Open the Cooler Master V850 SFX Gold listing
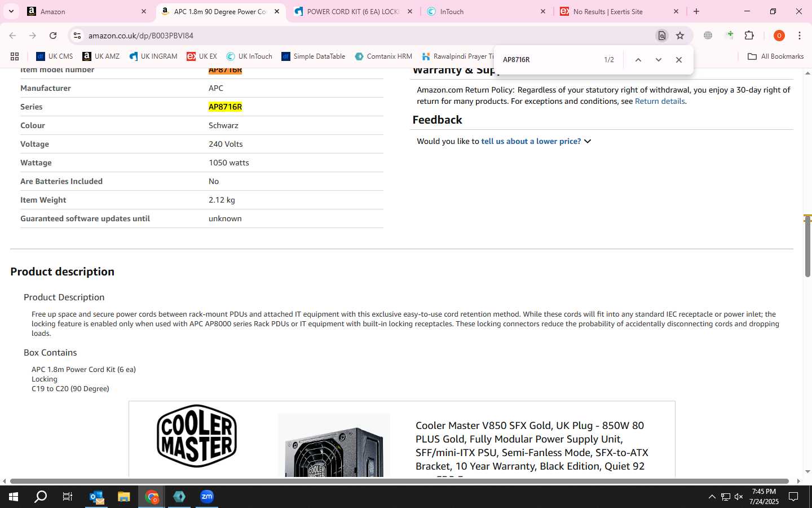This screenshot has height=508, width=812. (532, 445)
